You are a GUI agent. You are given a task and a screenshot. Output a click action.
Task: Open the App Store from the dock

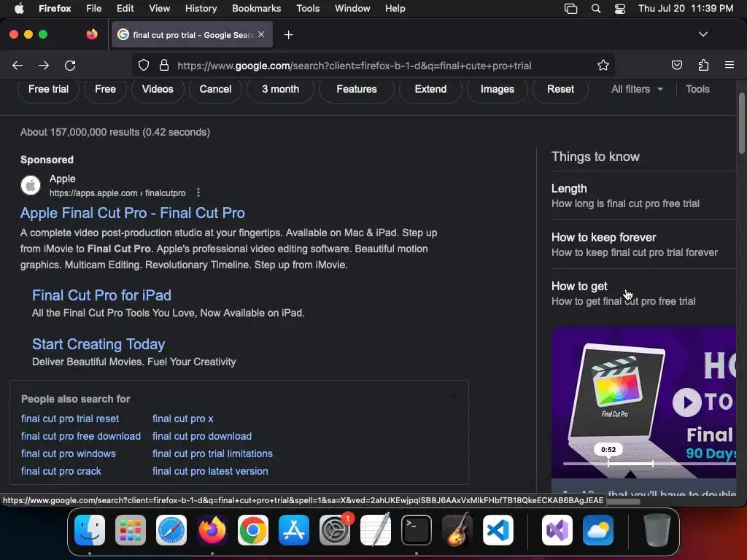click(294, 530)
